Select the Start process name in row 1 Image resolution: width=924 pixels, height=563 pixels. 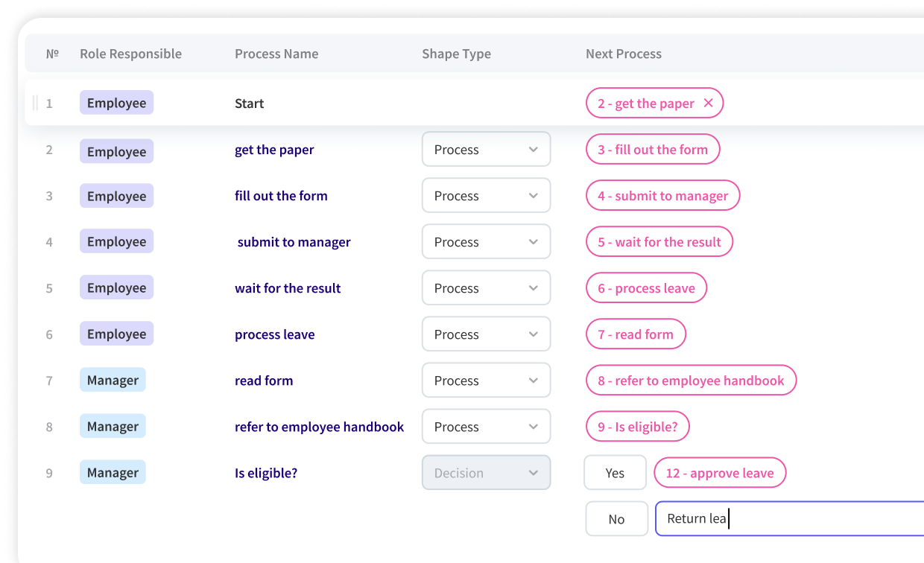tap(250, 104)
